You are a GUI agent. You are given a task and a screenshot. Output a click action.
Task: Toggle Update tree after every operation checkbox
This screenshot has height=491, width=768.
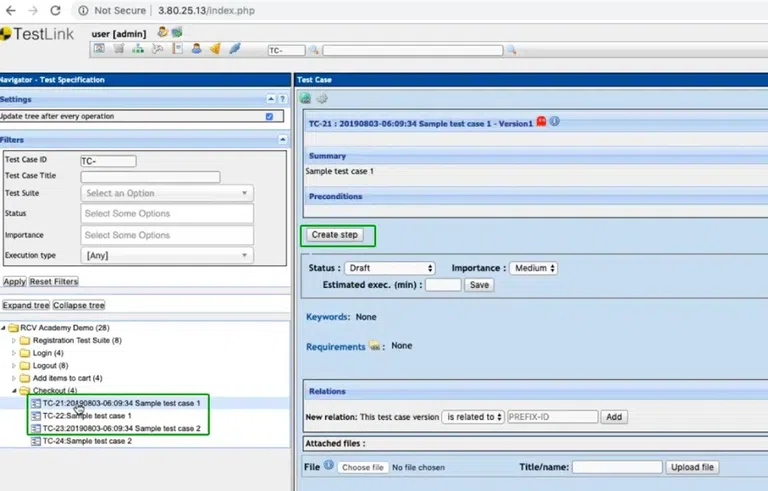click(269, 116)
